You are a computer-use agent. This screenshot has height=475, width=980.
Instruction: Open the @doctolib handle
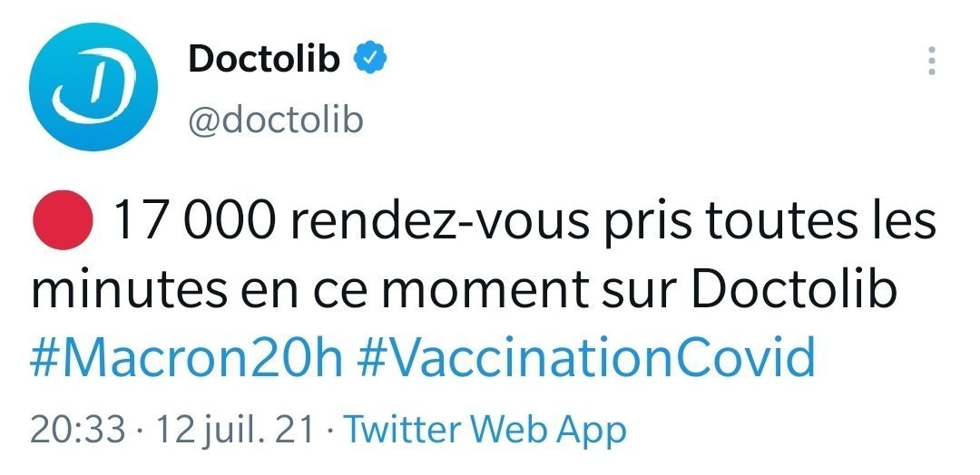(276, 119)
